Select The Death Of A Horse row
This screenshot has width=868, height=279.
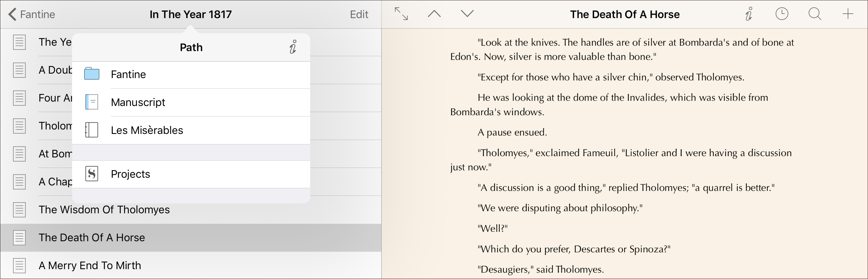191,238
